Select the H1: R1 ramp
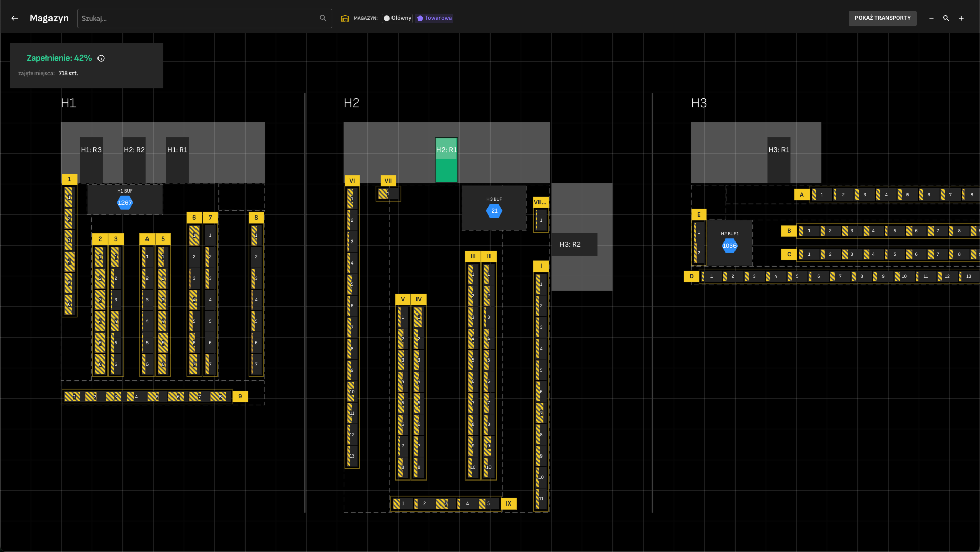 (x=177, y=160)
